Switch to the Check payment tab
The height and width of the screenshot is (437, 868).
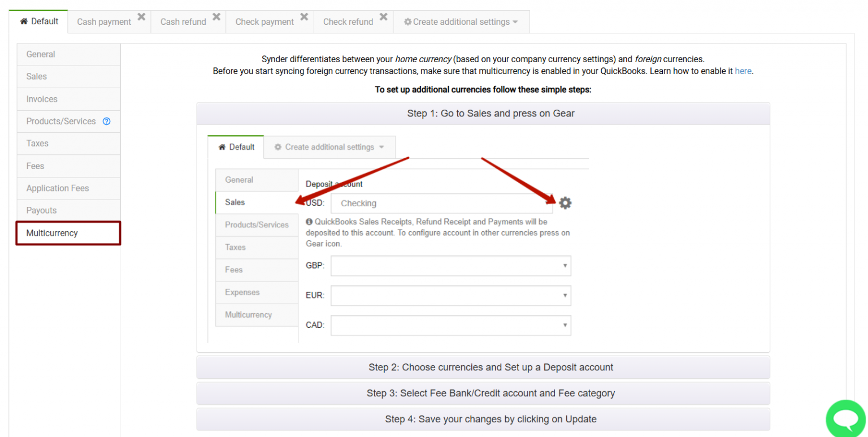point(264,21)
